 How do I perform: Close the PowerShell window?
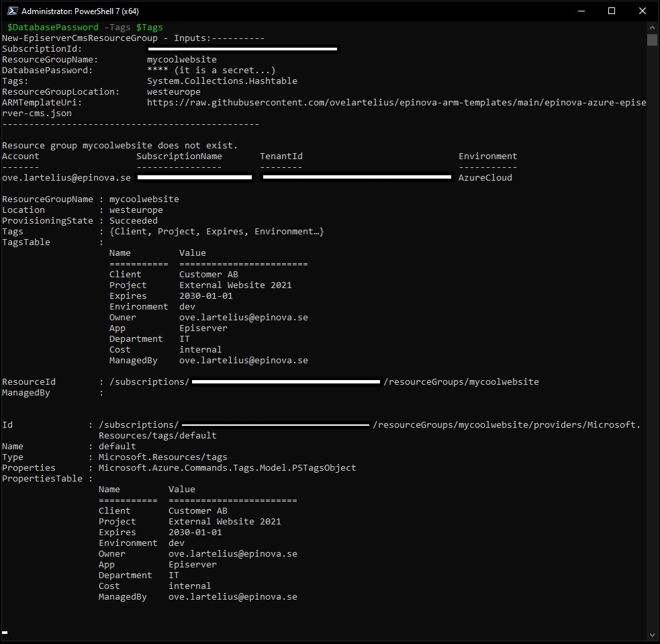(x=643, y=11)
